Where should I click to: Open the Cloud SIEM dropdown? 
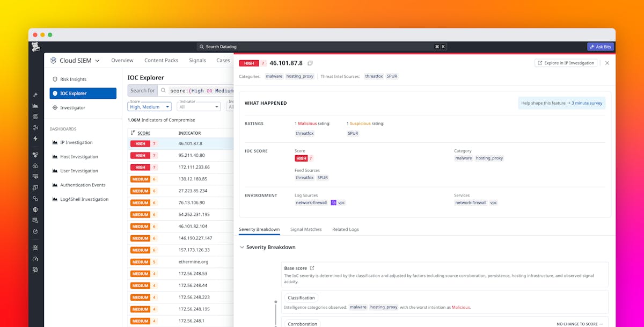(98, 60)
